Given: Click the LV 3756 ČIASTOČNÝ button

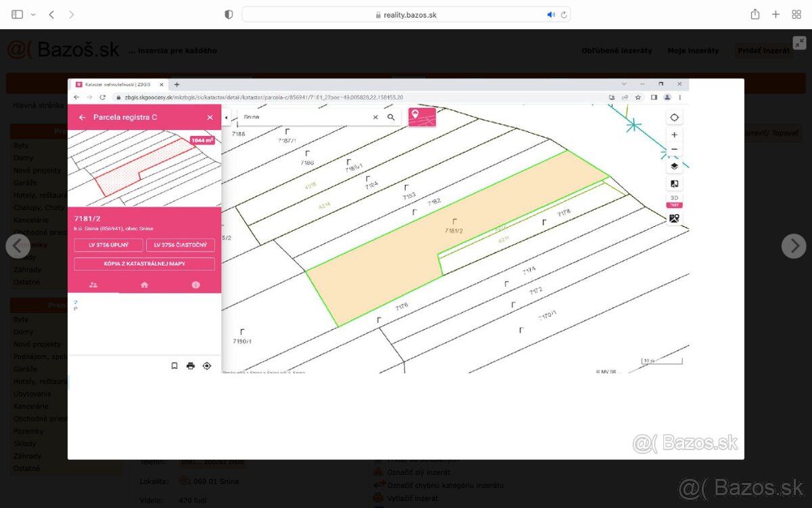Looking at the screenshot, I should tap(180, 245).
